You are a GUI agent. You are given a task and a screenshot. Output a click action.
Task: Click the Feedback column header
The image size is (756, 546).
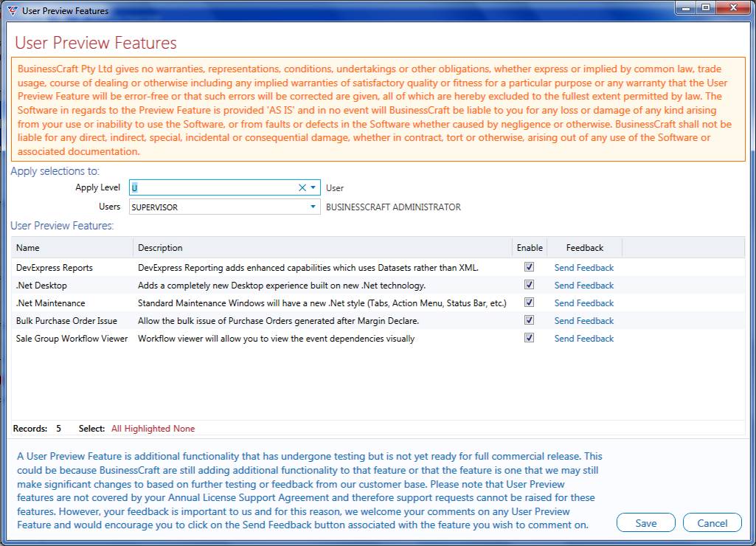tap(584, 247)
